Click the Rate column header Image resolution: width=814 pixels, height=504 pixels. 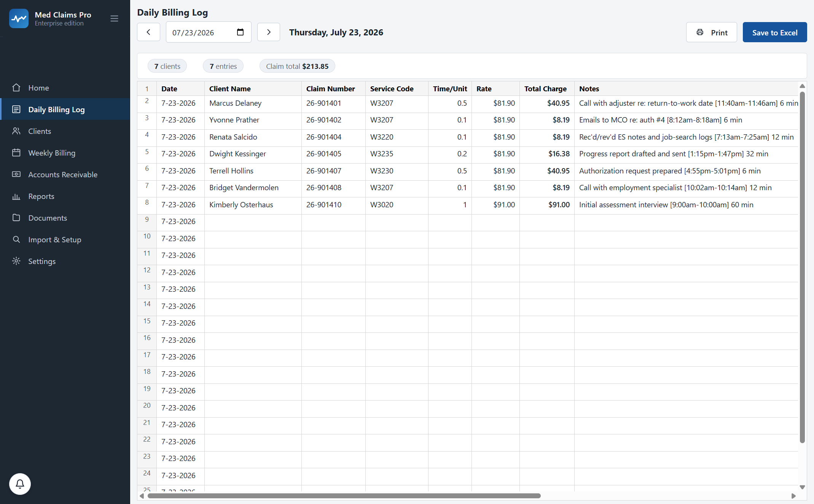tap(496, 89)
